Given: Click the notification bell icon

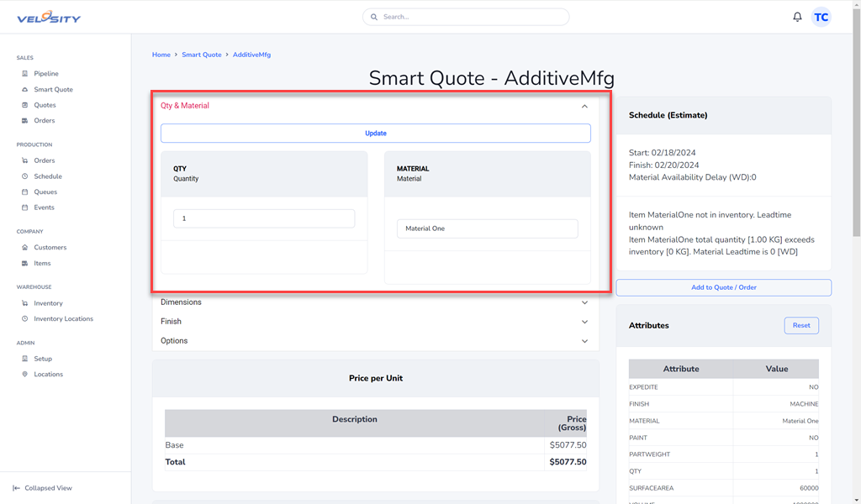Looking at the screenshot, I should click(x=797, y=17).
